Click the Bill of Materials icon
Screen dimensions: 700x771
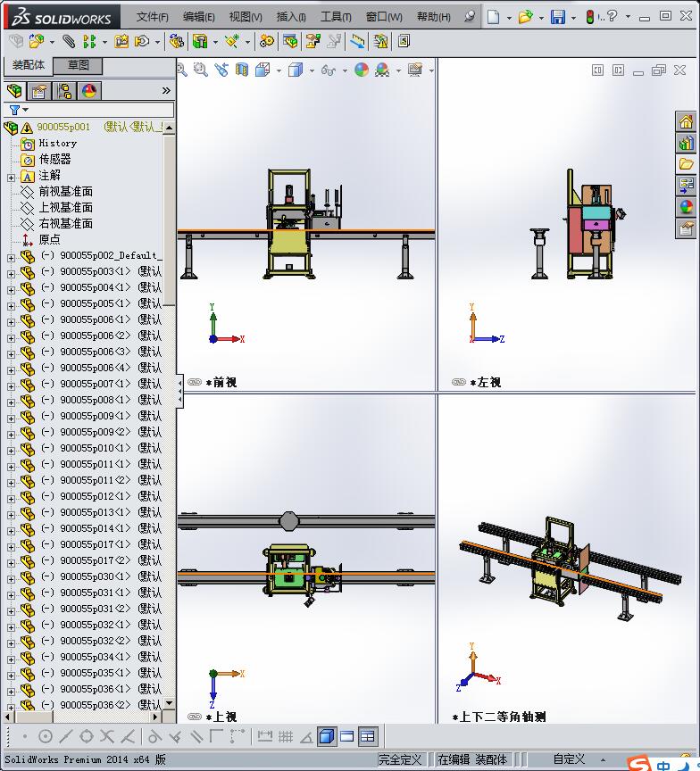pos(290,41)
